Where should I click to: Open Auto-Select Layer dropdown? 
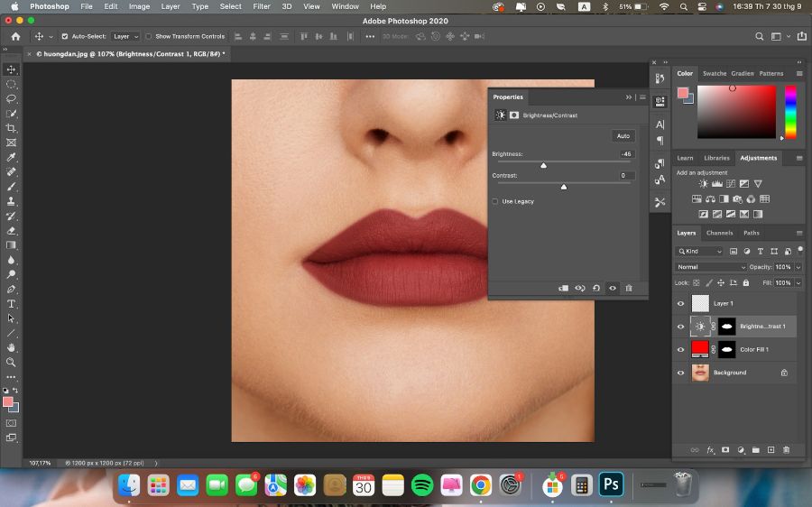[125, 36]
